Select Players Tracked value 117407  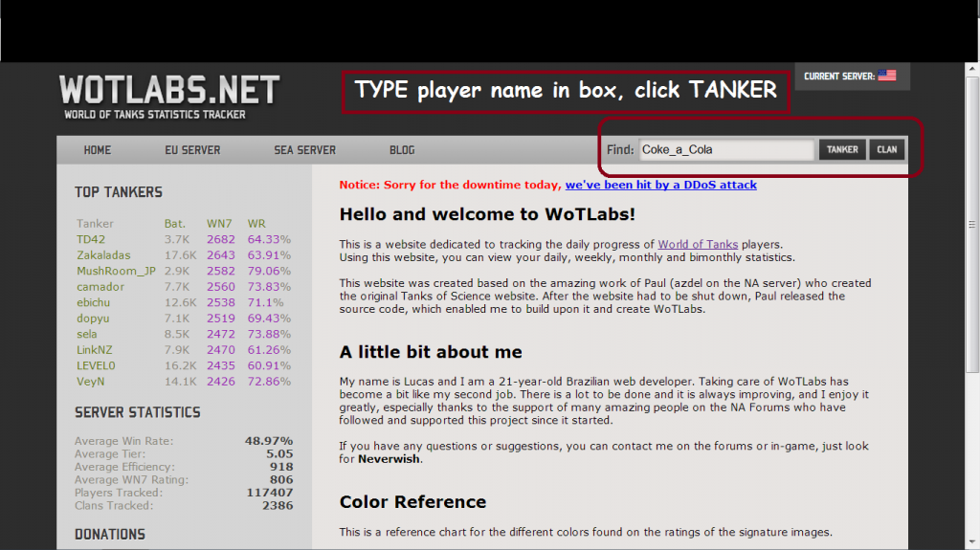pyautogui.click(x=269, y=493)
